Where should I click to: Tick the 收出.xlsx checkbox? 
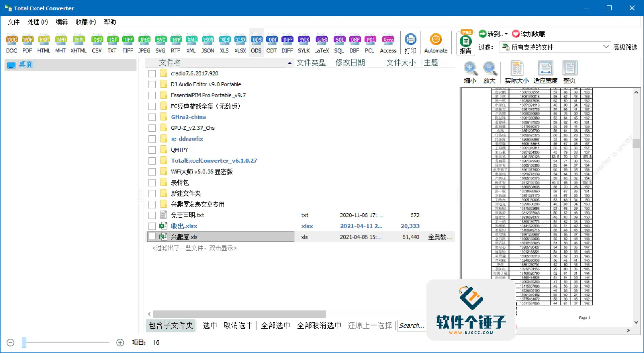152,226
